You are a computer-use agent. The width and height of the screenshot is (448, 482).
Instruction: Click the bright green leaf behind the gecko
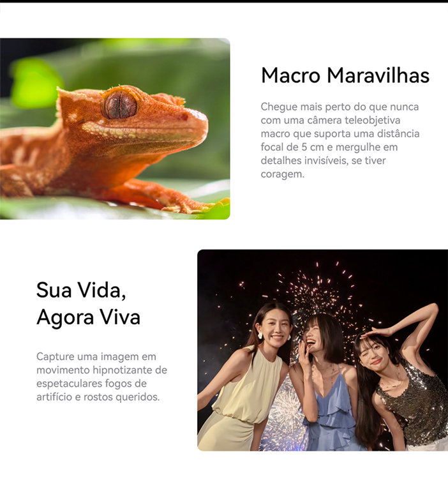pos(34,83)
